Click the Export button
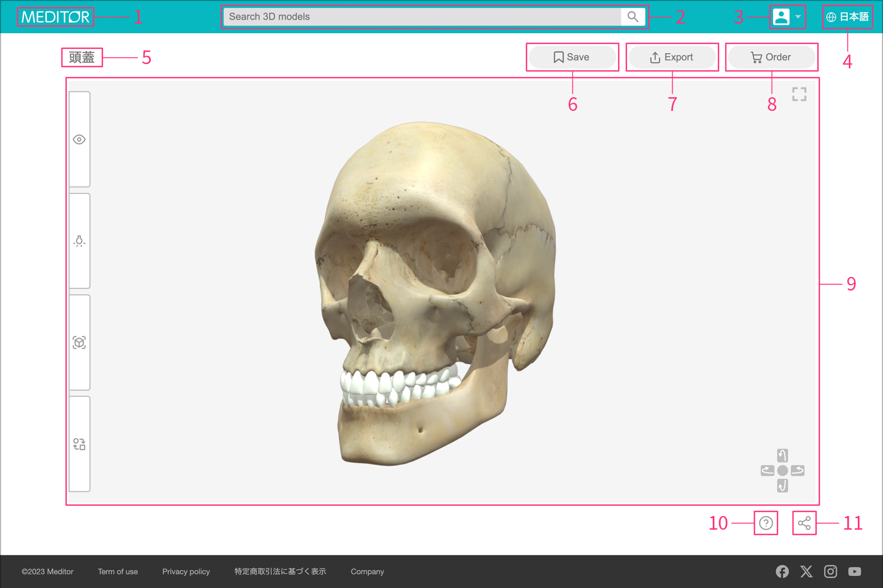The height and width of the screenshot is (588, 883). (x=672, y=57)
